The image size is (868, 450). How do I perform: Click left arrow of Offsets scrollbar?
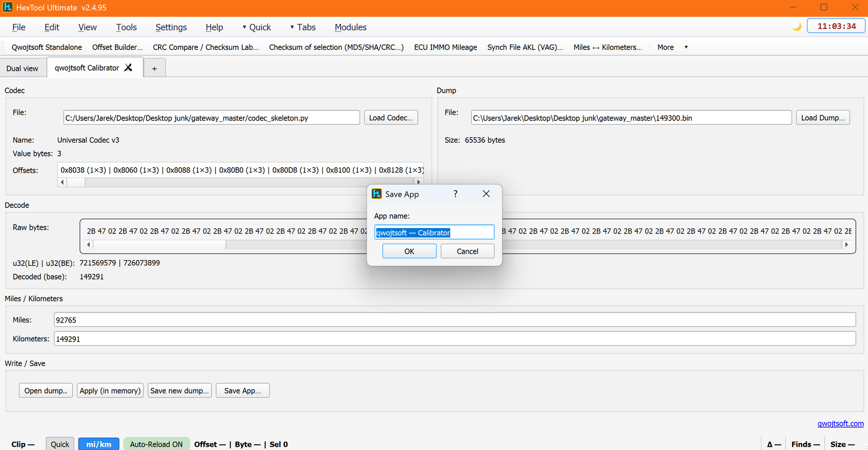click(x=62, y=182)
